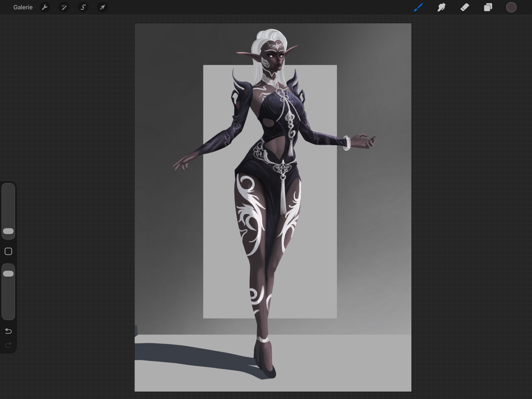
Task: Select the Brush tool
Action: pyautogui.click(x=418, y=7)
